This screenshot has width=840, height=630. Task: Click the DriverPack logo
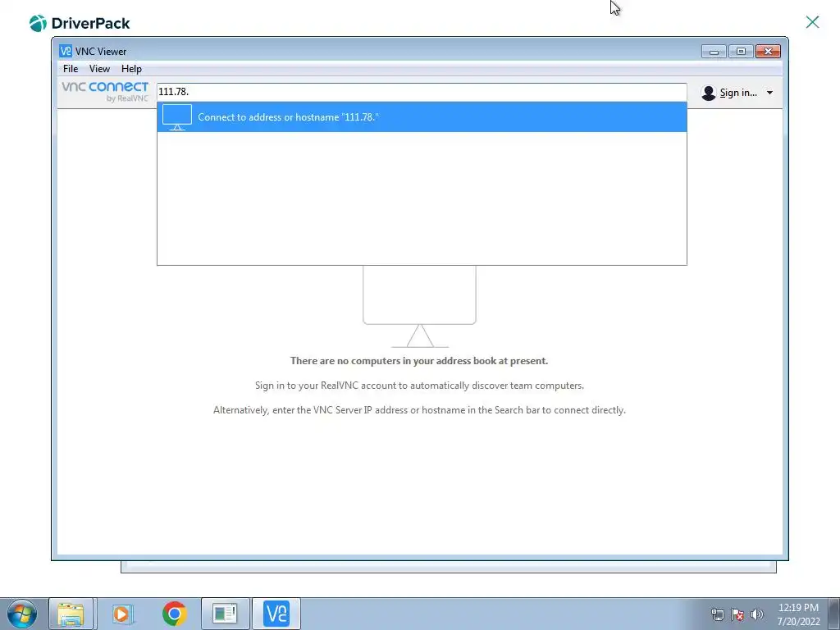[x=80, y=23]
